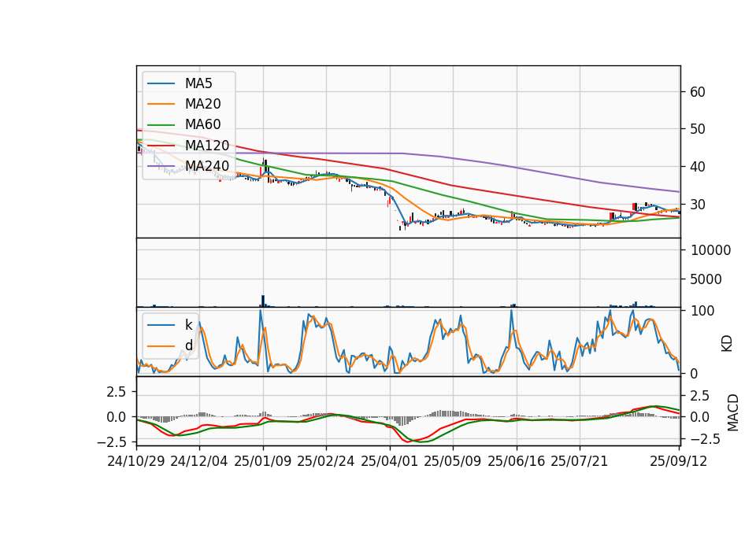Screen dimensions: 756x543
Task: Click the MA240 legend label
Action: click(207, 166)
